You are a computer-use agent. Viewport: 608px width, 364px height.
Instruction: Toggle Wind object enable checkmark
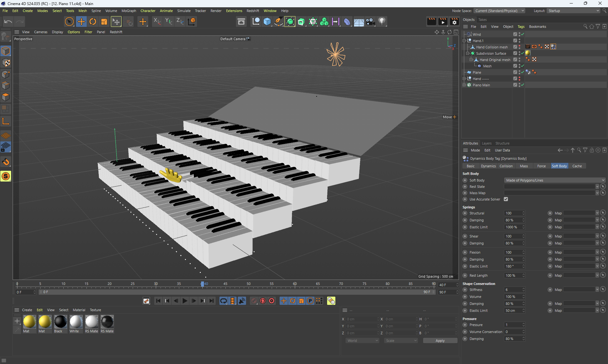pos(522,34)
